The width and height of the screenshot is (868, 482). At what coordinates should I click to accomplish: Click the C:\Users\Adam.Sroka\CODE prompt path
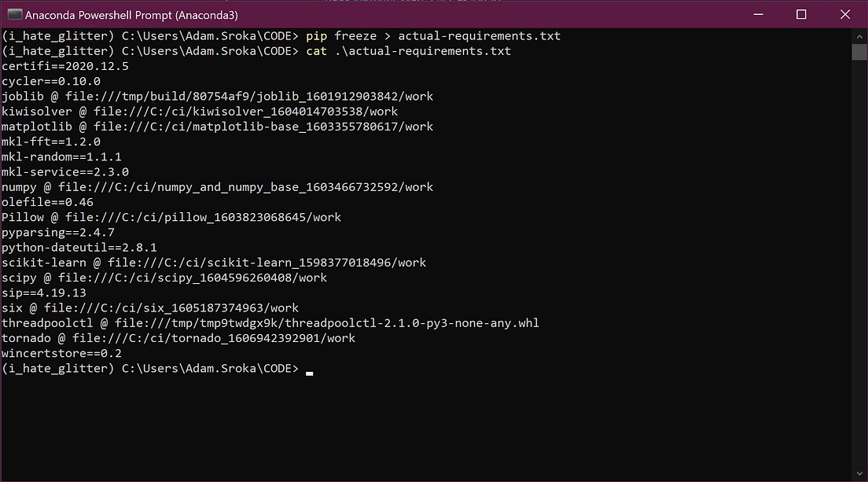pos(208,368)
